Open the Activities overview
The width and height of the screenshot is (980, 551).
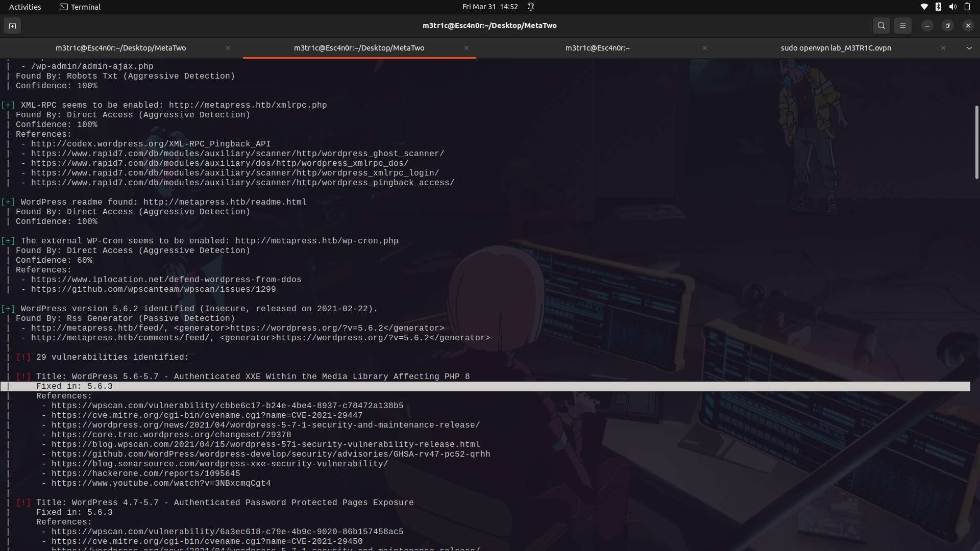tap(24, 7)
